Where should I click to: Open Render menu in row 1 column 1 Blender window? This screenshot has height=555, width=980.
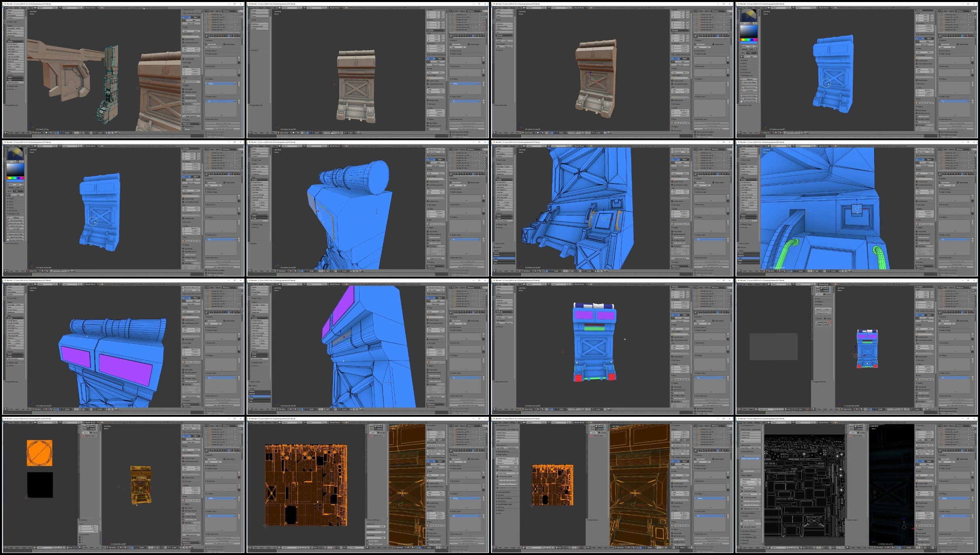(17, 8)
